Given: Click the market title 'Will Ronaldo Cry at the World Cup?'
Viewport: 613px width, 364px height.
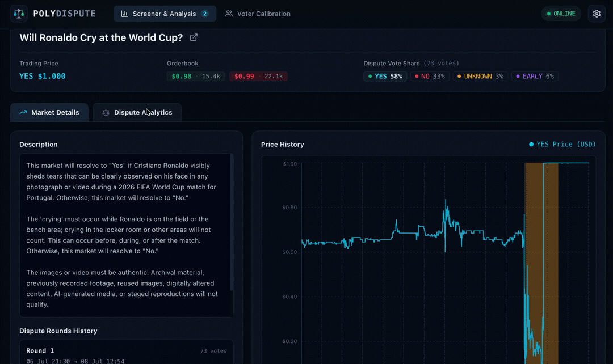Looking at the screenshot, I should point(101,37).
